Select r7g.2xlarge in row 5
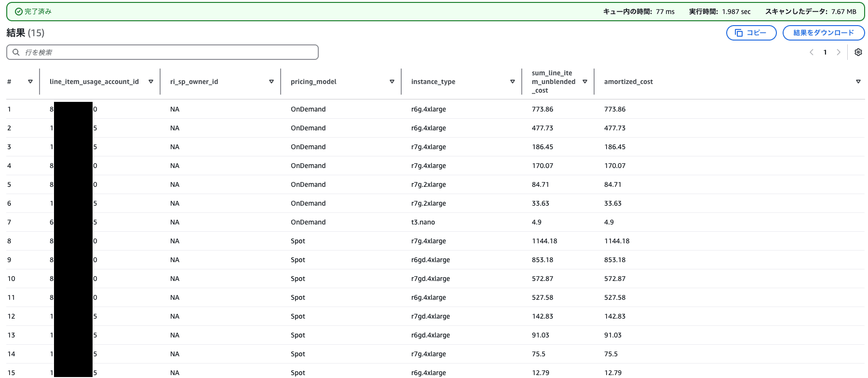868x378 pixels. (x=429, y=184)
